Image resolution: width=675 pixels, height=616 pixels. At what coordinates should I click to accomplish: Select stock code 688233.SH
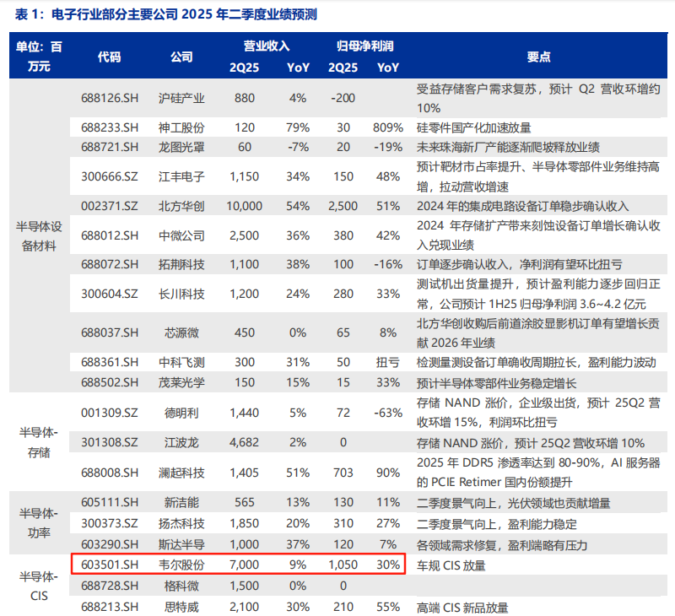pos(110,128)
